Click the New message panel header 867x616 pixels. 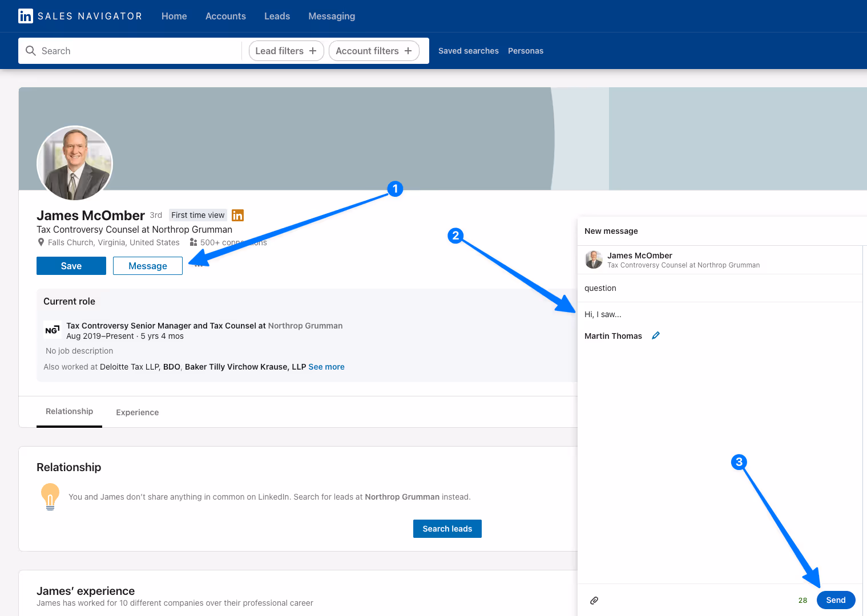[x=611, y=231]
